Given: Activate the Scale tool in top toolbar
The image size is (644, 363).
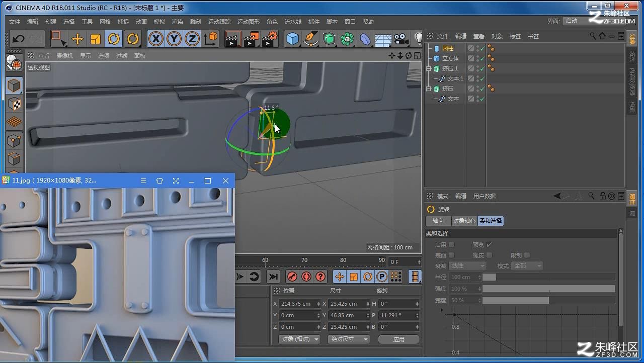Looking at the screenshot, I should click(x=96, y=39).
